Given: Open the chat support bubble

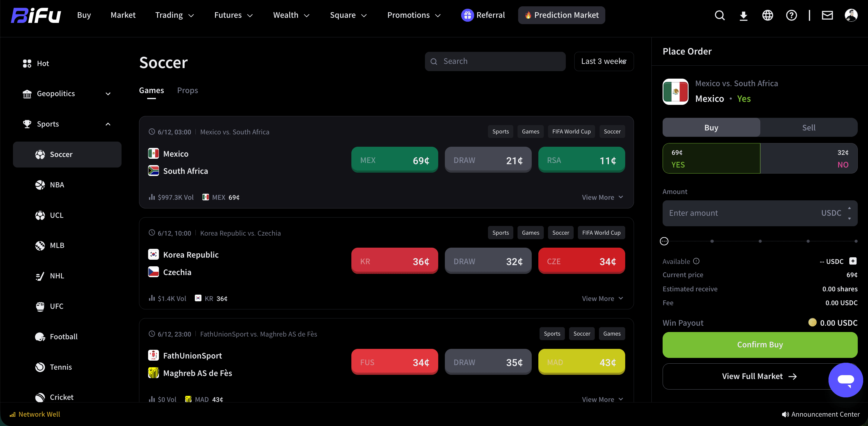Looking at the screenshot, I should coord(845,380).
